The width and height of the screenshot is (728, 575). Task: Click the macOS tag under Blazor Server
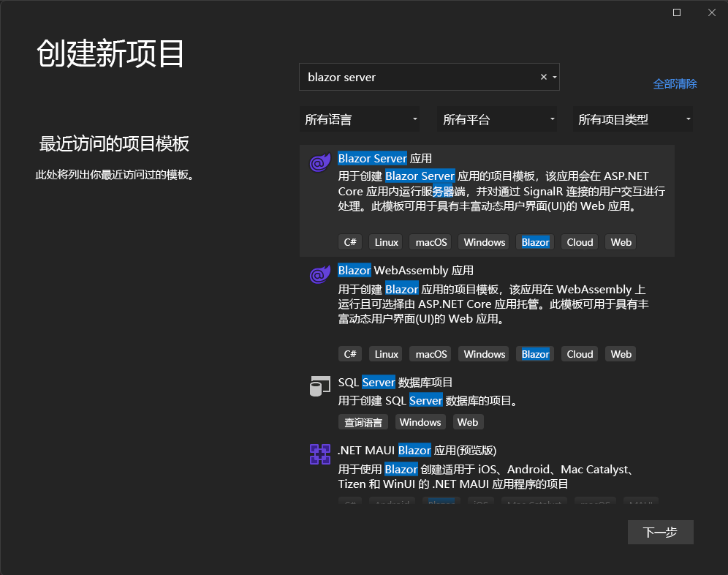point(431,242)
